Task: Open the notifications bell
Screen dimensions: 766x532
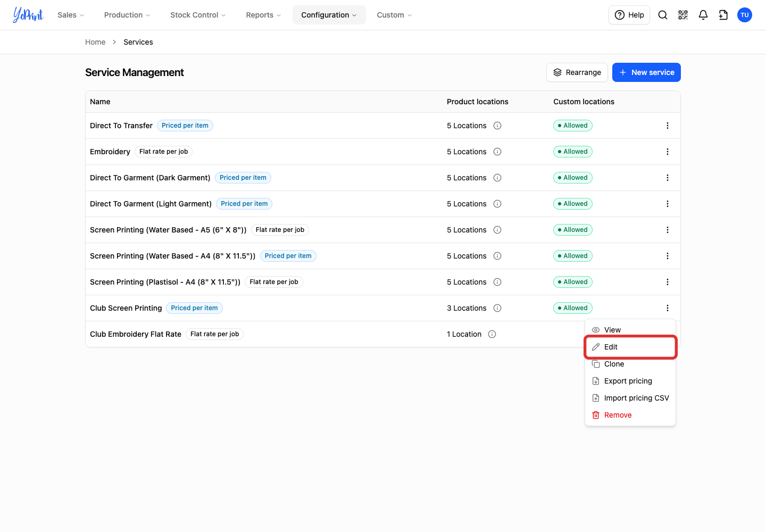Action: coord(703,15)
